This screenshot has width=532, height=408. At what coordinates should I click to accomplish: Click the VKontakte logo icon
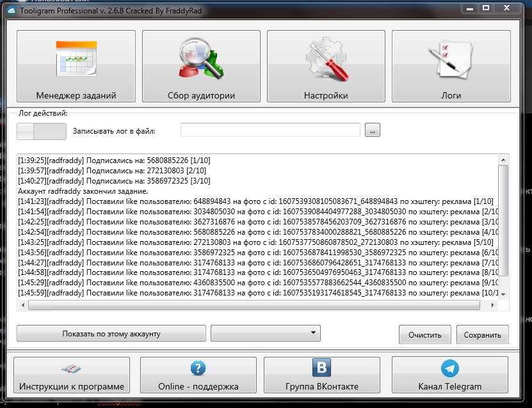[x=321, y=367]
